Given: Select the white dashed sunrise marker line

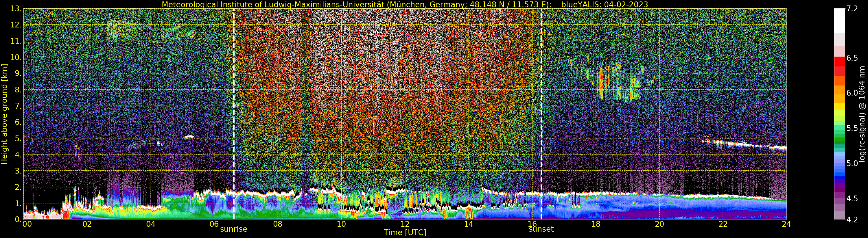Looking at the screenshot, I should point(233,114).
